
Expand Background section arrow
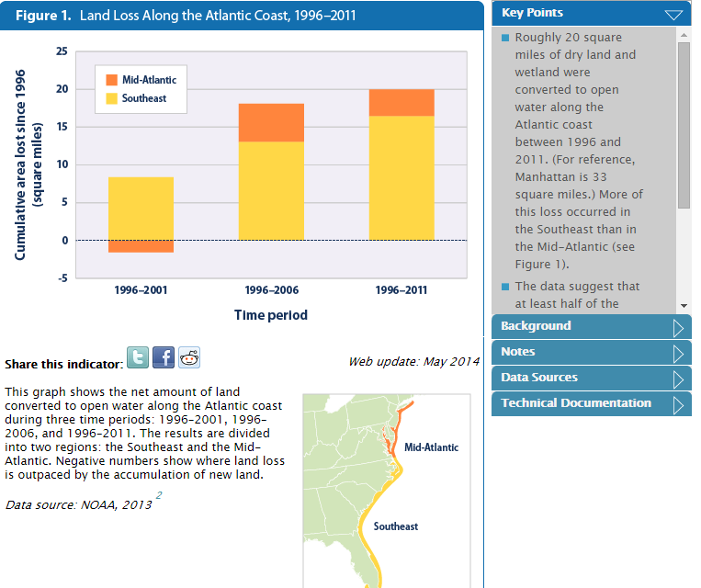(x=678, y=327)
